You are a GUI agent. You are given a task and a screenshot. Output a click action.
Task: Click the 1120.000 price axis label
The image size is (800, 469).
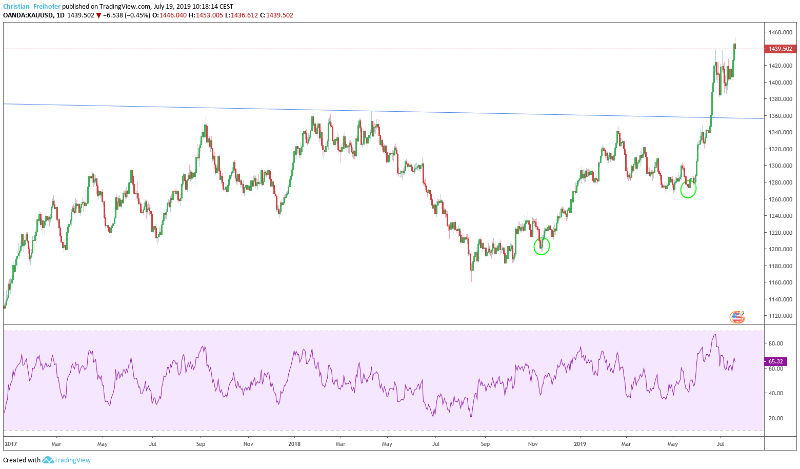780,315
